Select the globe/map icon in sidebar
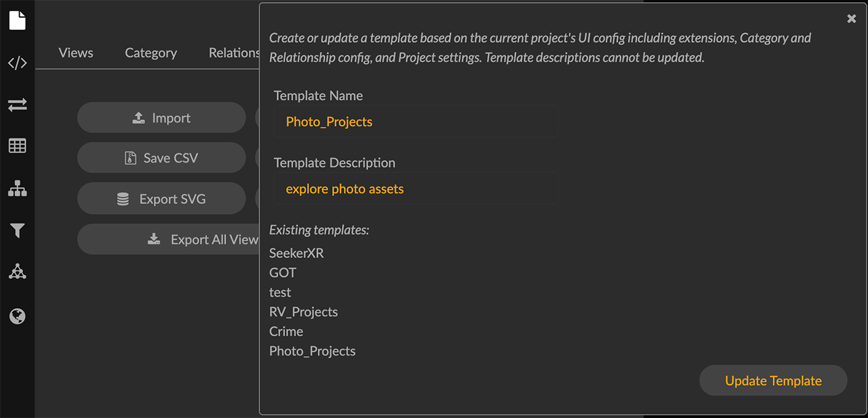The height and width of the screenshot is (418, 868). 16,316
